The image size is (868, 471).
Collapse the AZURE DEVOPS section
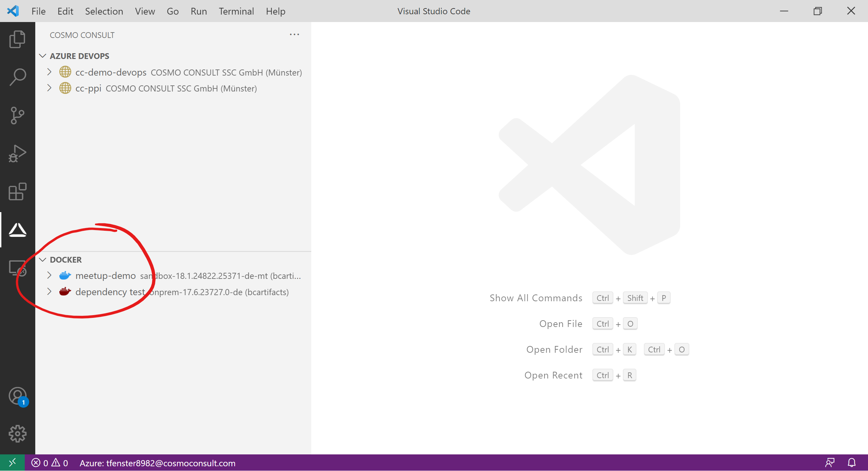coord(43,56)
